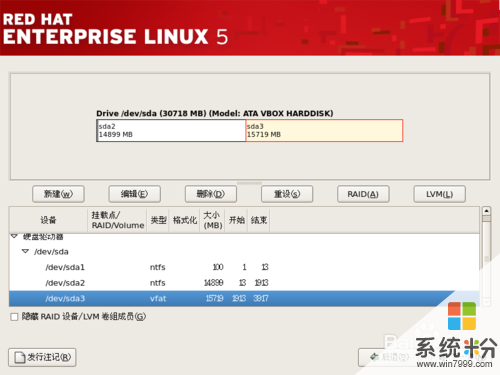
Task: Click the mount point/RAID/Volume column header
Action: [117, 220]
